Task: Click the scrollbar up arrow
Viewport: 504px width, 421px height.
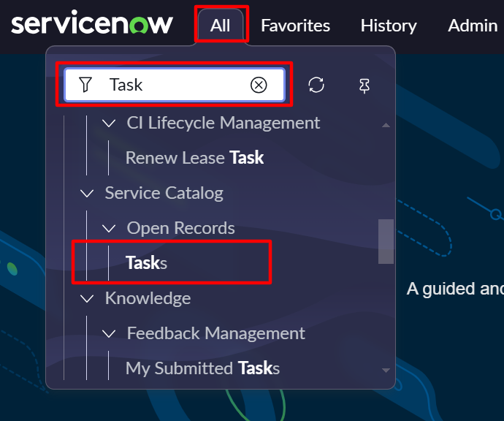Action: [x=386, y=125]
